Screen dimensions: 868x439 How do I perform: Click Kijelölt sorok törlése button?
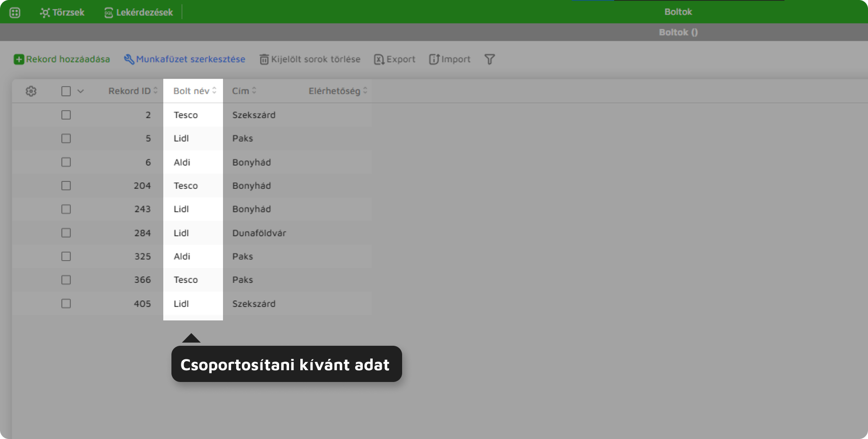tap(310, 59)
